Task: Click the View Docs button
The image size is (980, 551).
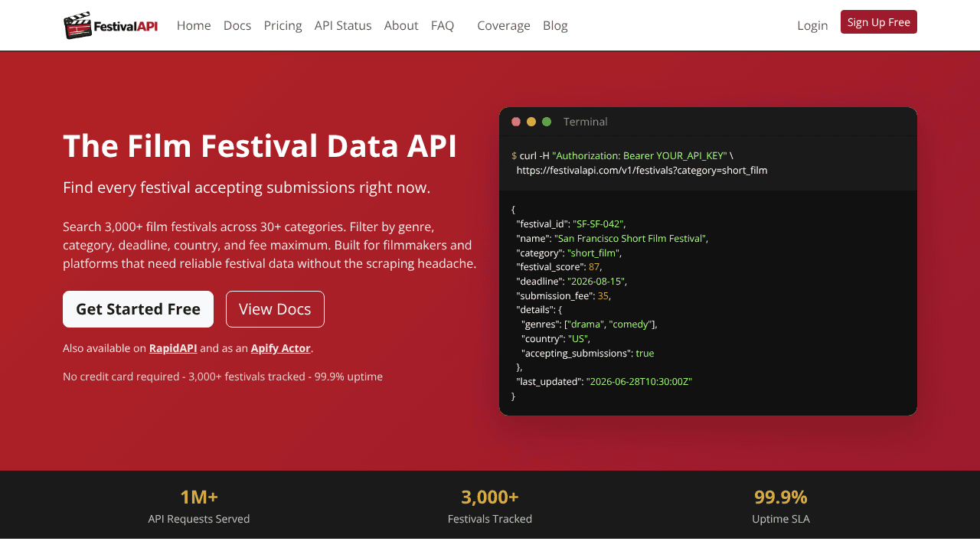Action: coord(275,309)
